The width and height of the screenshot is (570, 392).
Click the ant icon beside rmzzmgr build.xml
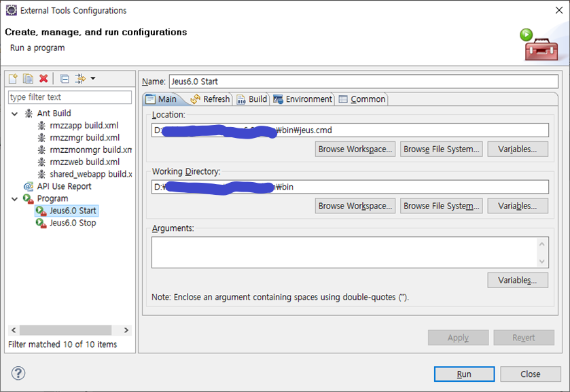pyautogui.click(x=41, y=138)
